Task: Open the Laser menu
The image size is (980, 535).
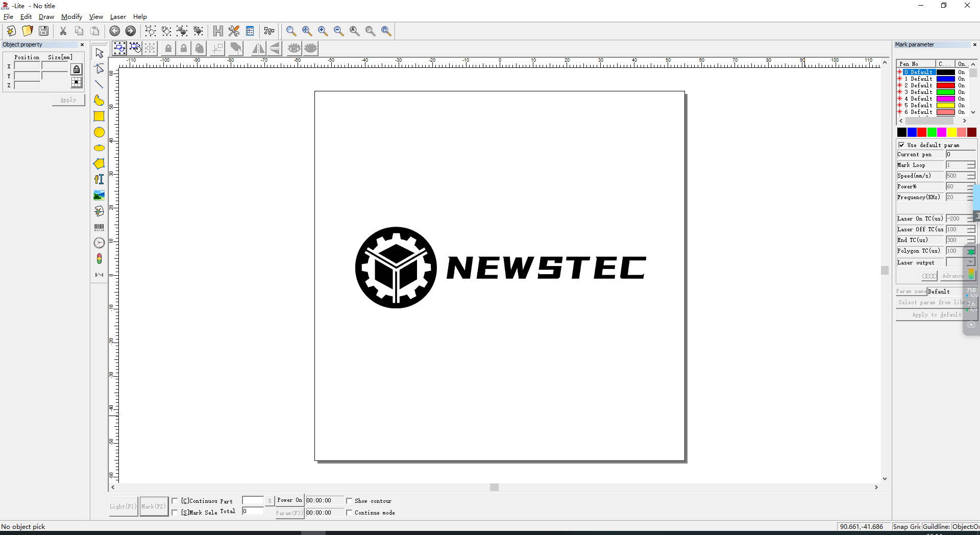Action: [x=118, y=17]
